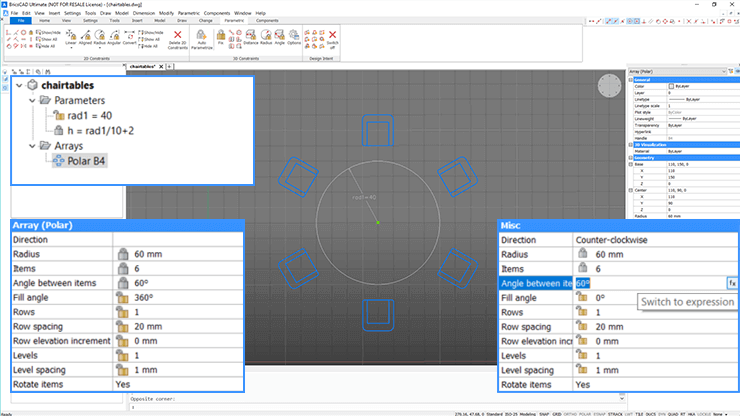Click the fx expression button
Viewport: 740px width, 416px height.
click(x=732, y=284)
